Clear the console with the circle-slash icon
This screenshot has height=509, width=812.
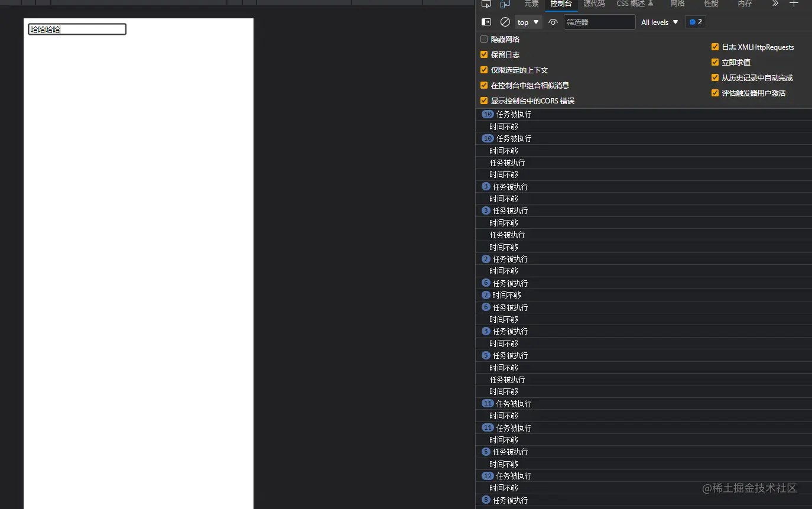click(505, 22)
